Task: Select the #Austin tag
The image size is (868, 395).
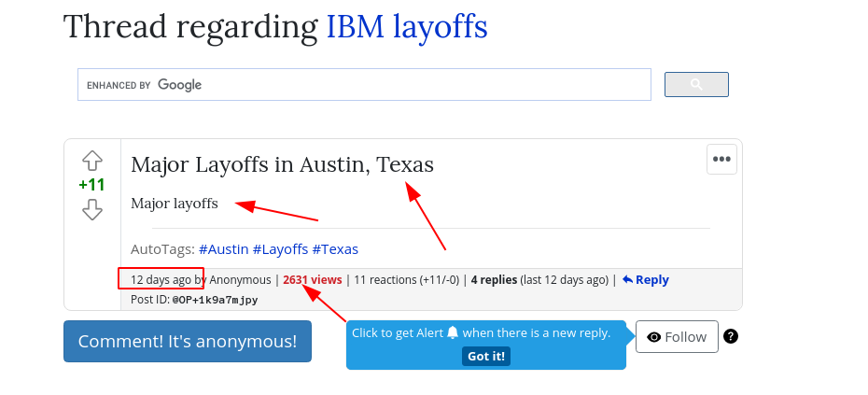Action: 223,249
